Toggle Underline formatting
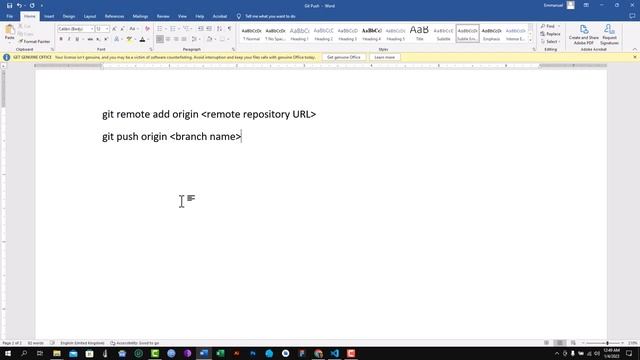This screenshot has width=640, height=360. click(x=77, y=39)
